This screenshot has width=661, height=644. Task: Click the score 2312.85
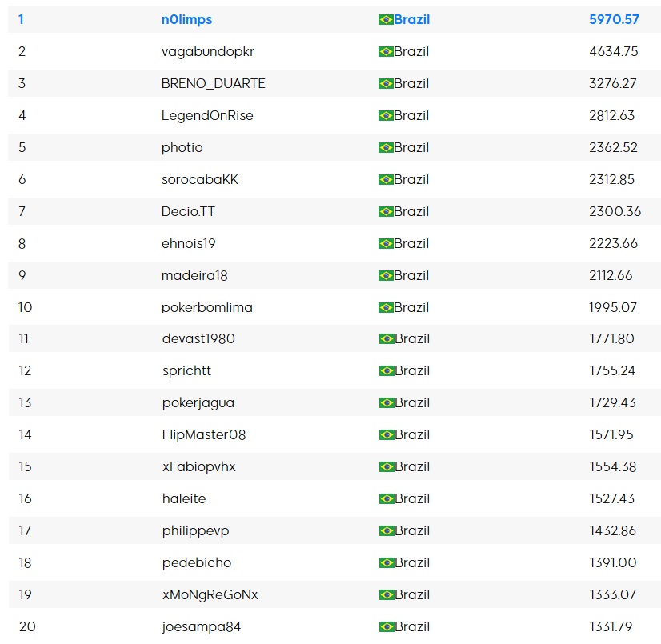tap(611, 179)
